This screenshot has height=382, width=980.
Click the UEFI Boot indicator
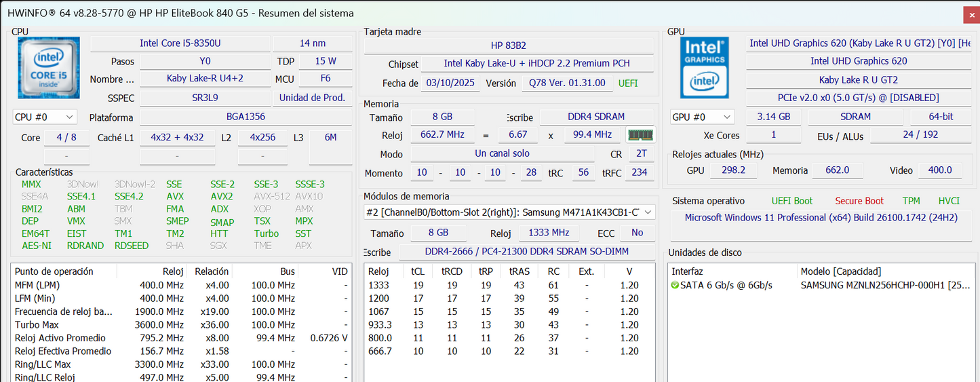(791, 201)
